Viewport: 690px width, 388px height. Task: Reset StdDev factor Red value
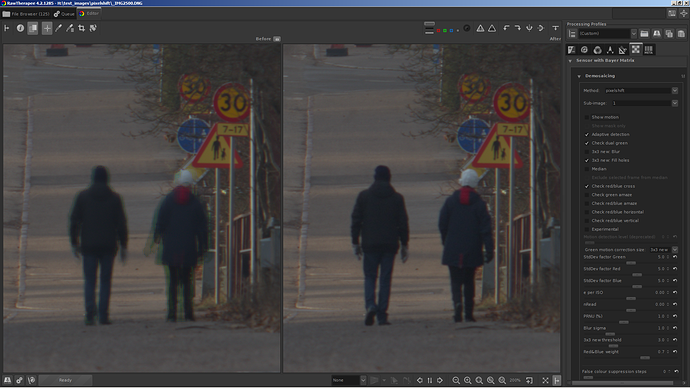[x=675, y=269]
